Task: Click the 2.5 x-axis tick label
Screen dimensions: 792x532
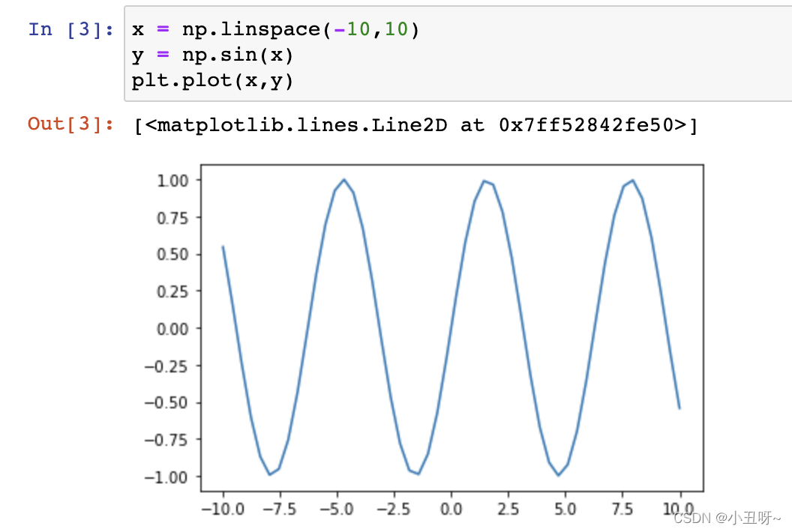Action: point(508,509)
